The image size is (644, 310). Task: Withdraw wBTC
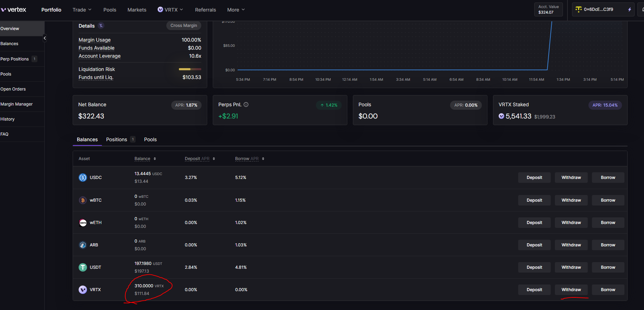(571, 200)
